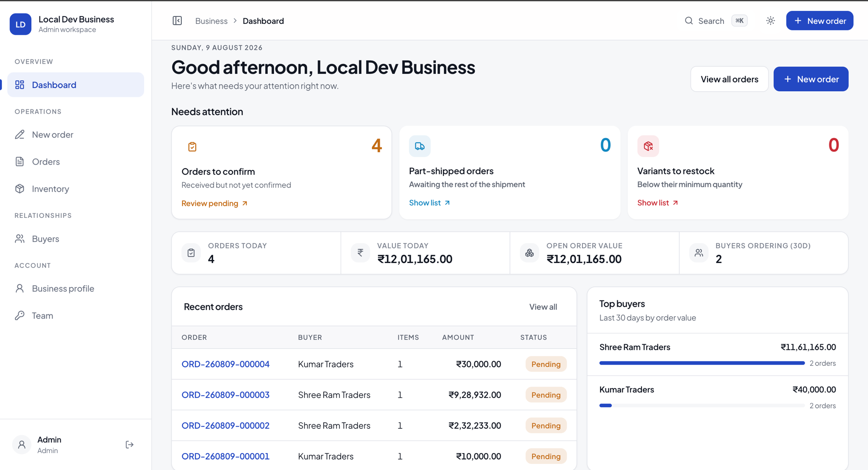This screenshot has width=868, height=470.
Task: Click the Pending badge for ORD-260809-000003
Action: tap(546, 395)
